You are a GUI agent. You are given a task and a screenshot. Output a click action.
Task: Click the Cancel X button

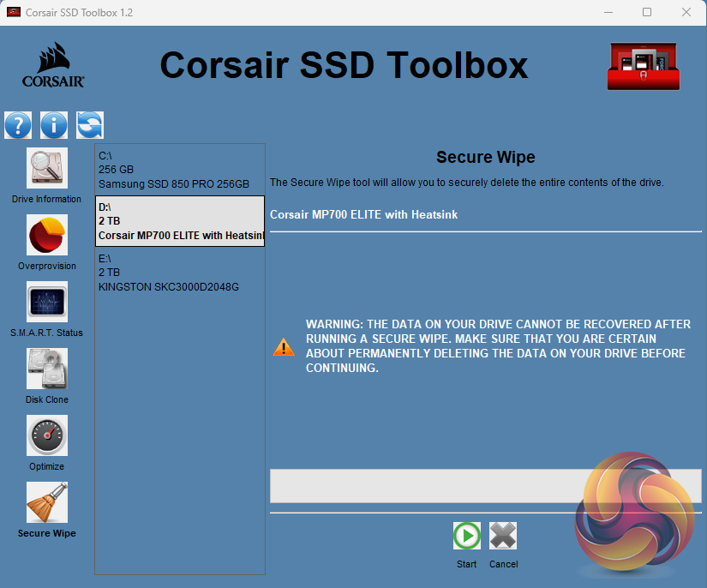pos(503,537)
